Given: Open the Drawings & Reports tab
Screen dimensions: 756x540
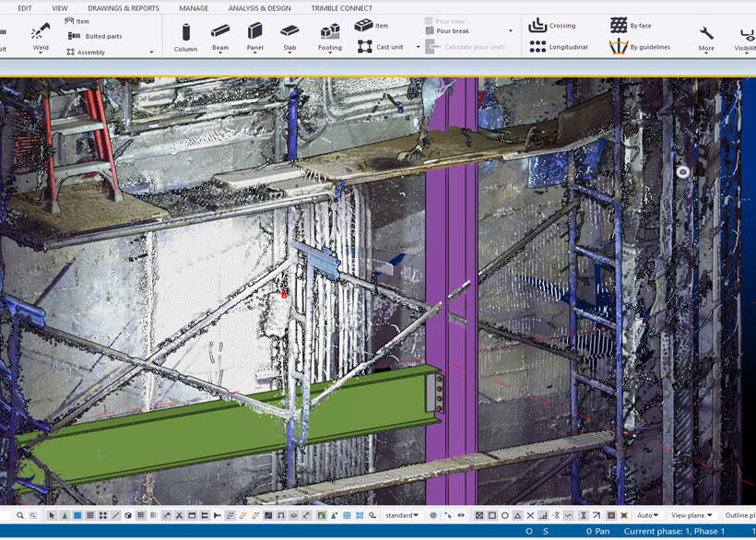Looking at the screenshot, I should pyautogui.click(x=124, y=8).
